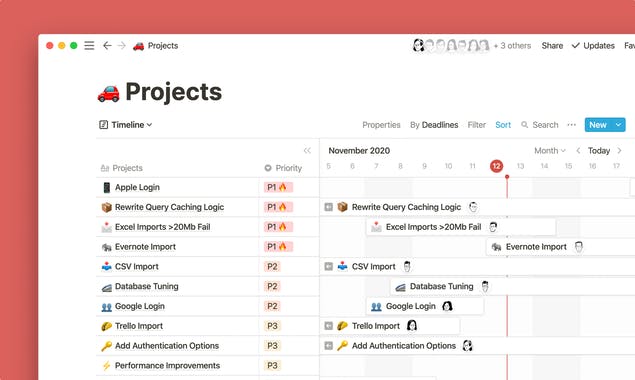Screen dimensions: 635x380
Task: Collapse the table panel with double chevron
Action: (x=307, y=151)
